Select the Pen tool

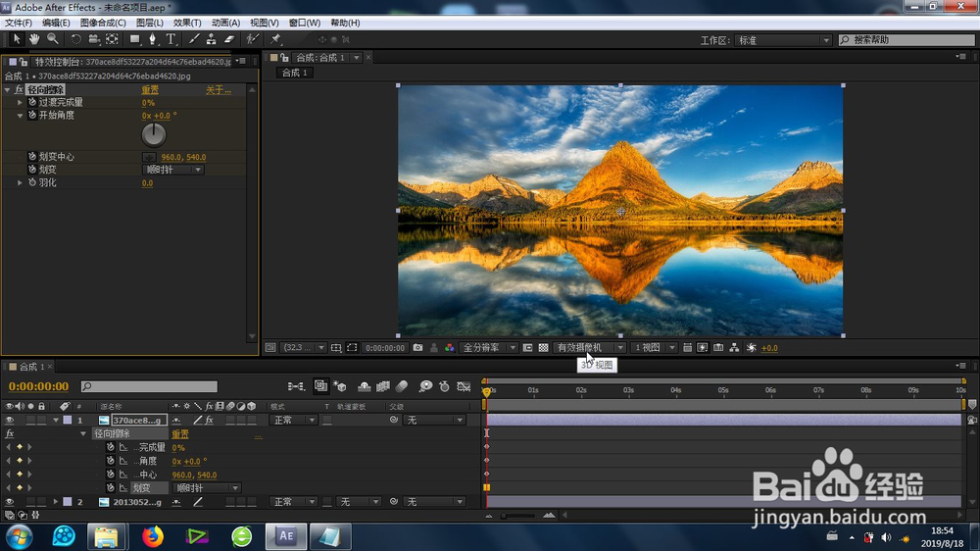click(x=152, y=39)
